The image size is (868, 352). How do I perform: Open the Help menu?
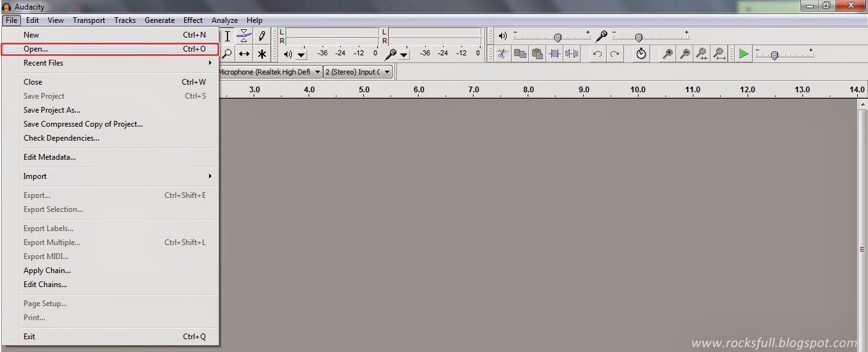(254, 20)
